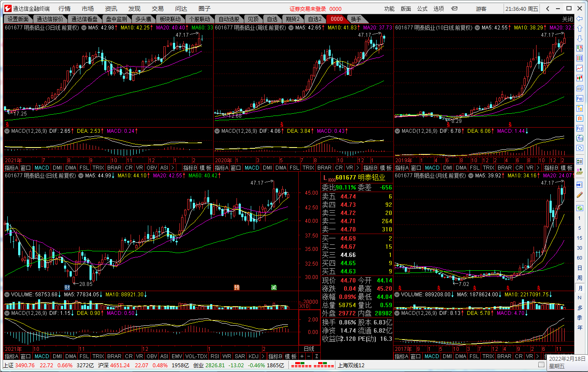
Task: Open the stacked windows icon in sidebar
Action: (x=580, y=88)
